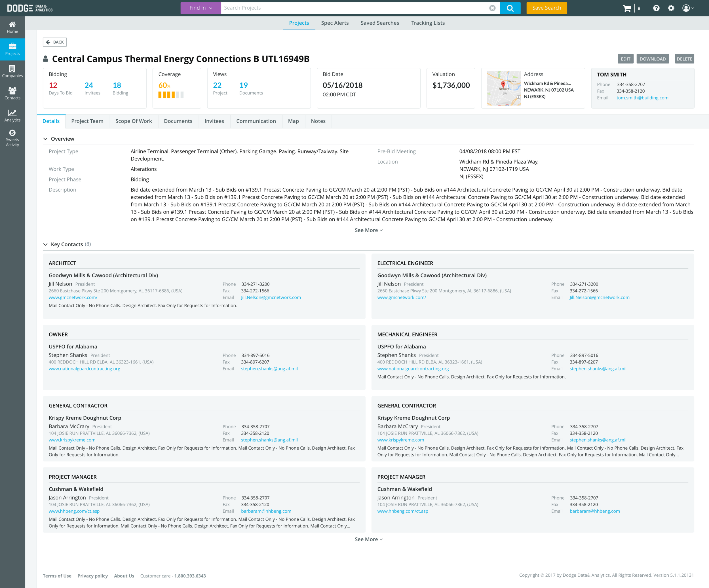This screenshot has height=588, width=709.
Task: Open the Spec Alerts tab
Action: [x=335, y=23]
